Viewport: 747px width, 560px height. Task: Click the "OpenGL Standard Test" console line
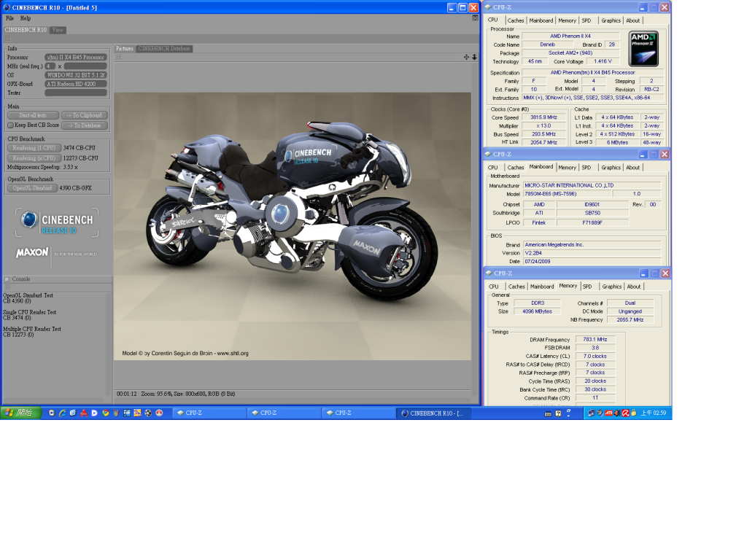28,296
